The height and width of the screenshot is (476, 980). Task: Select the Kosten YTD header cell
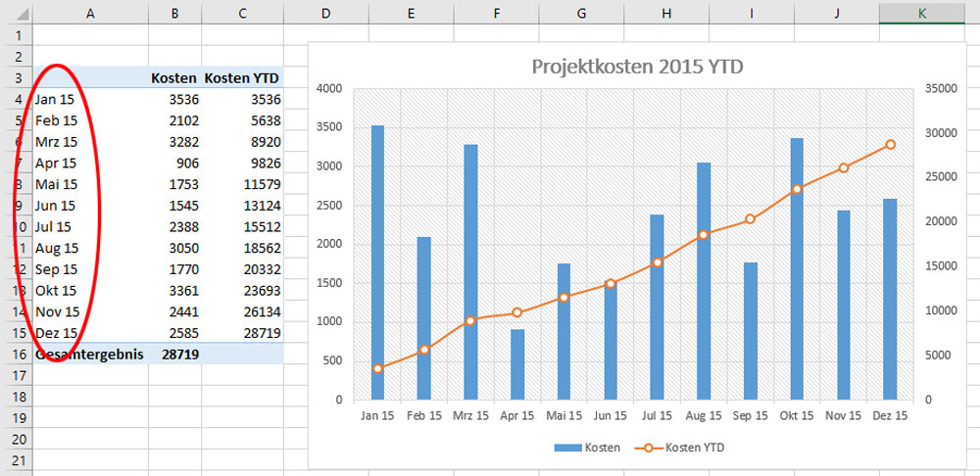[x=242, y=77]
